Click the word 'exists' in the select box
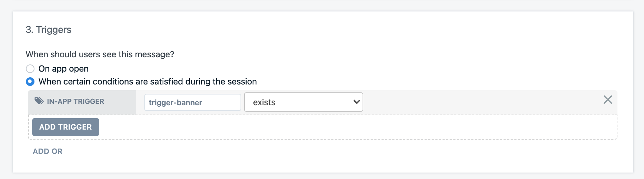This screenshot has width=644, height=179. pos(264,102)
